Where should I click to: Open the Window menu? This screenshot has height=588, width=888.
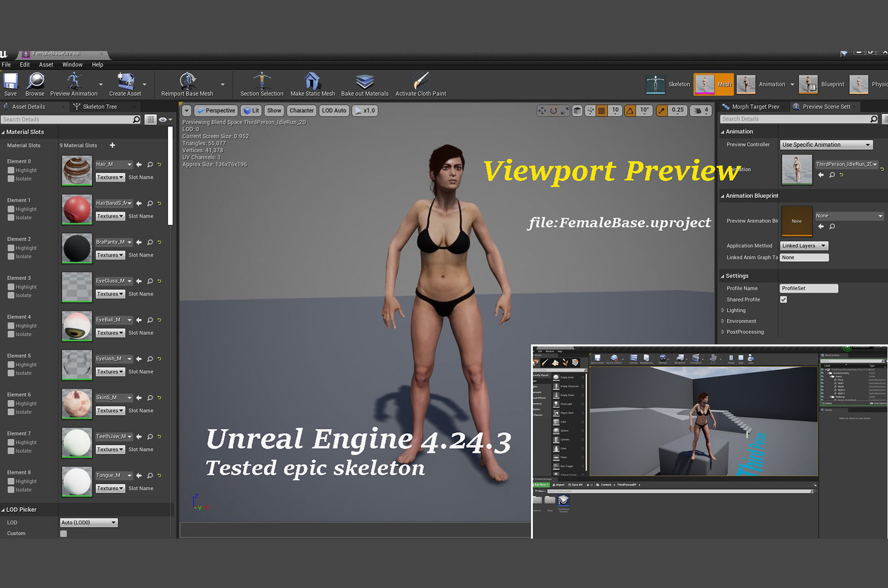tap(72, 64)
